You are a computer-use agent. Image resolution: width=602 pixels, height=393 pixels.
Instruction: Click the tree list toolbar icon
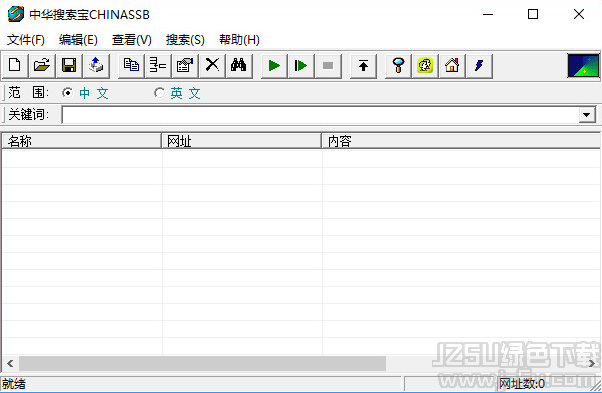158,66
